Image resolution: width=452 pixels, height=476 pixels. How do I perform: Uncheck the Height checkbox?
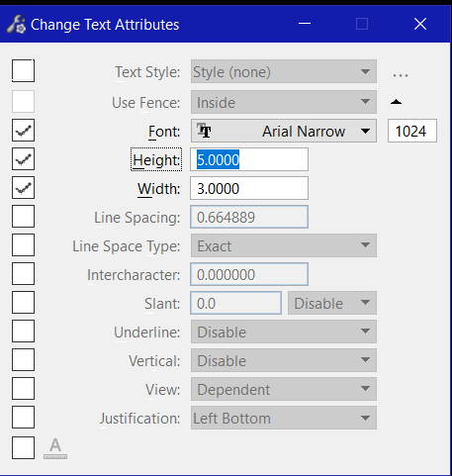pyautogui.click(x=23, y=159)
